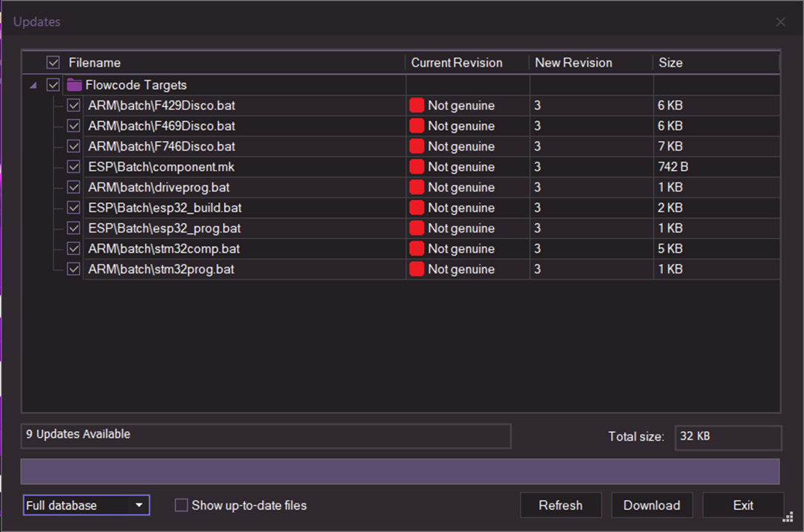Click red status icon for stm32comp.bat
Image resolution: width=804 pixels, height=532 pixels.
[x=416, y=248]
